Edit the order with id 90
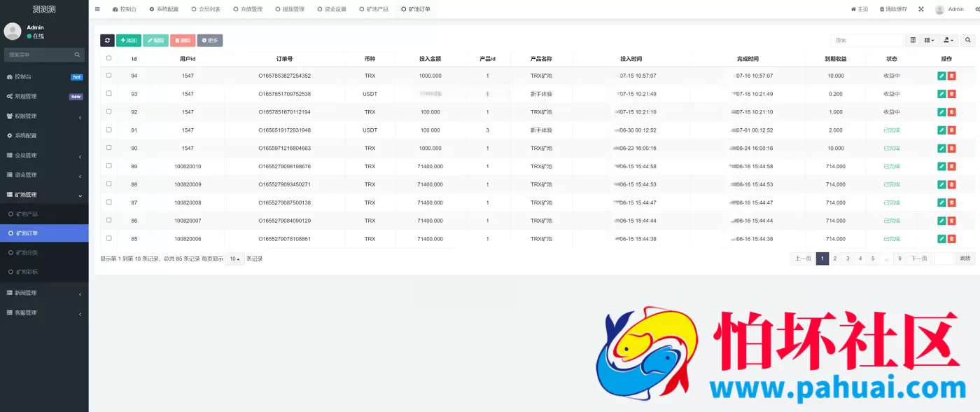 [941, 149]
